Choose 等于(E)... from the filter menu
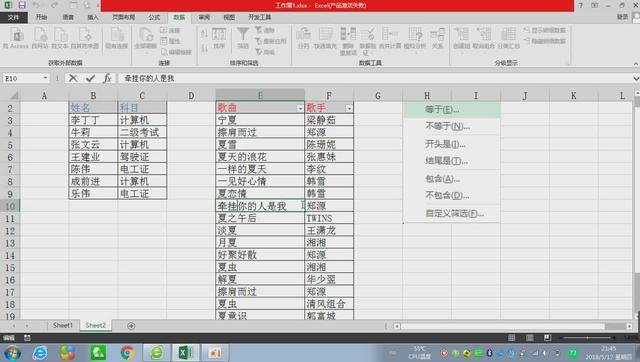 click(451, 109)
